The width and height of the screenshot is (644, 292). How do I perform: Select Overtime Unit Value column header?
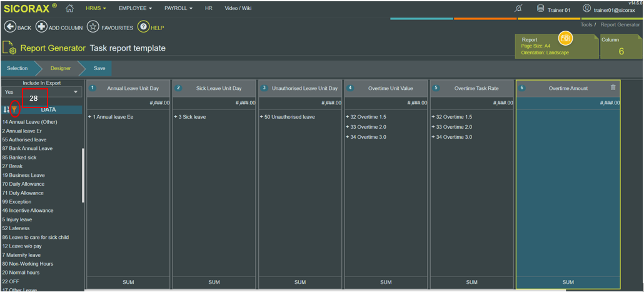pos(386,88)
